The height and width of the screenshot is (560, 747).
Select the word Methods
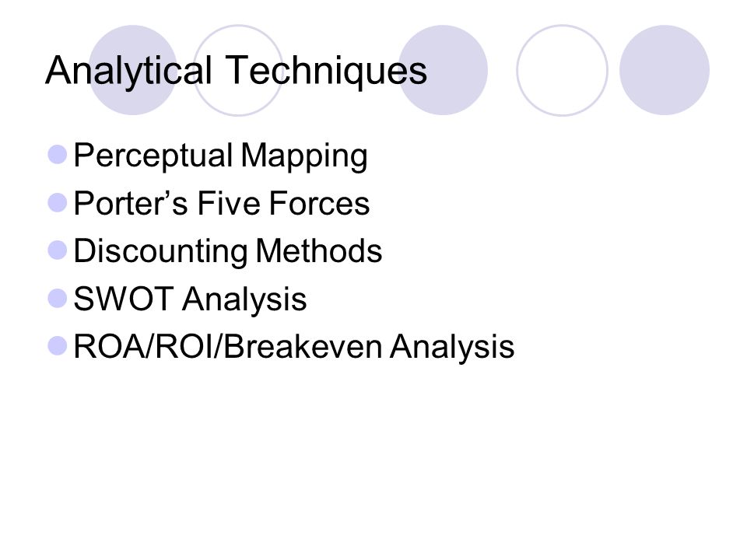tap(319, 250)
